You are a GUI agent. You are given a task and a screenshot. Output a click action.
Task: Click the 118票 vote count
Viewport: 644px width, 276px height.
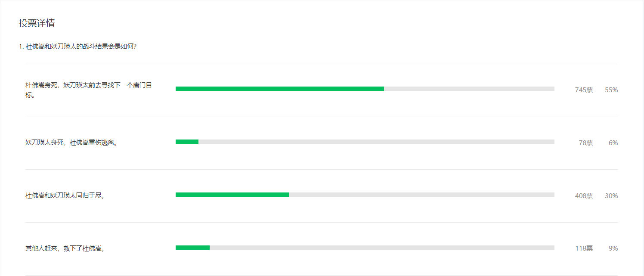584,248
